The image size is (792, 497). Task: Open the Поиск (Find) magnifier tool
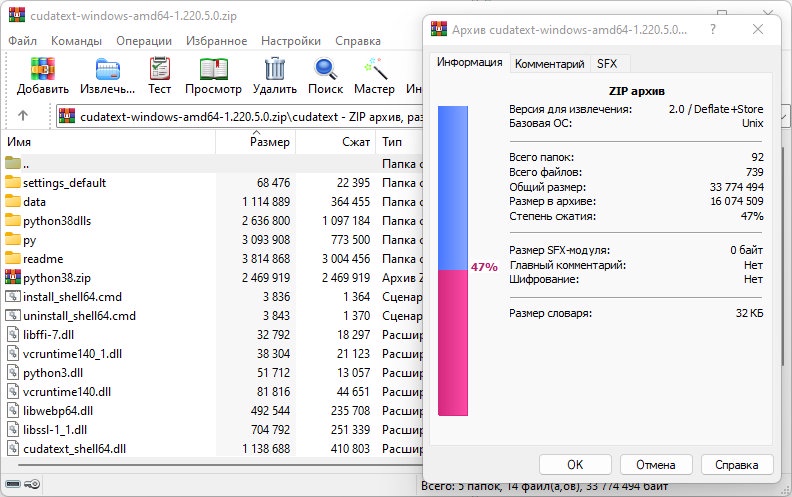coord(325,69)
